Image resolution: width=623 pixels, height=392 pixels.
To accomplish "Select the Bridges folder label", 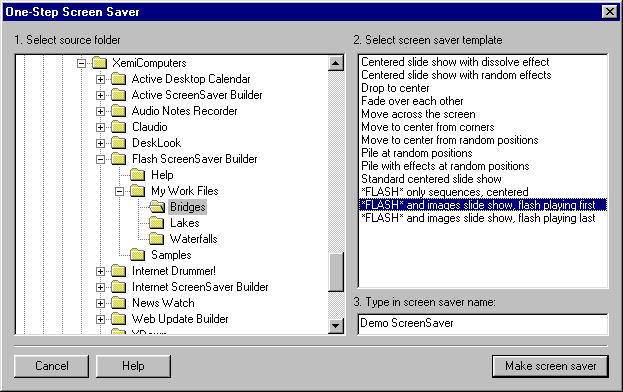I will (188, 207).
